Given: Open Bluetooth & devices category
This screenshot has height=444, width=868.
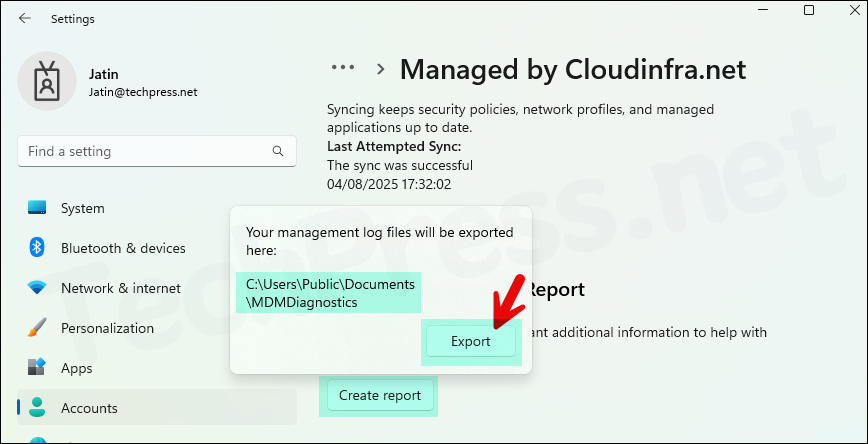Looking at the screenshot, I should [157, 248].
